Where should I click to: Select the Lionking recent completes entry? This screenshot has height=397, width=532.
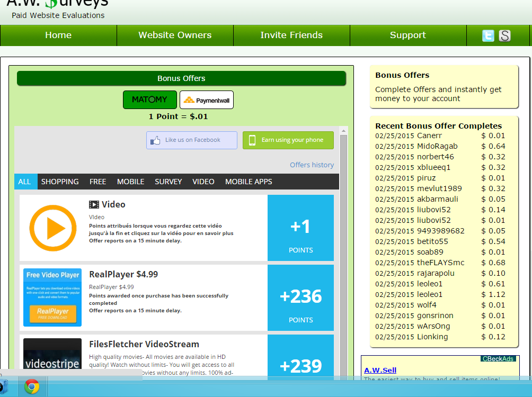click(440, 337)
